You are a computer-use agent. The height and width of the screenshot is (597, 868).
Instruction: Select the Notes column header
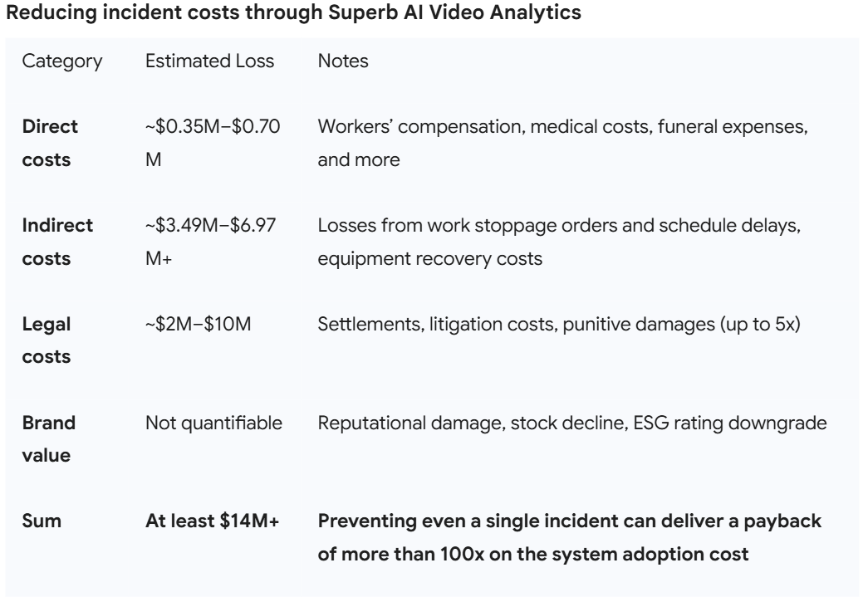343,61
